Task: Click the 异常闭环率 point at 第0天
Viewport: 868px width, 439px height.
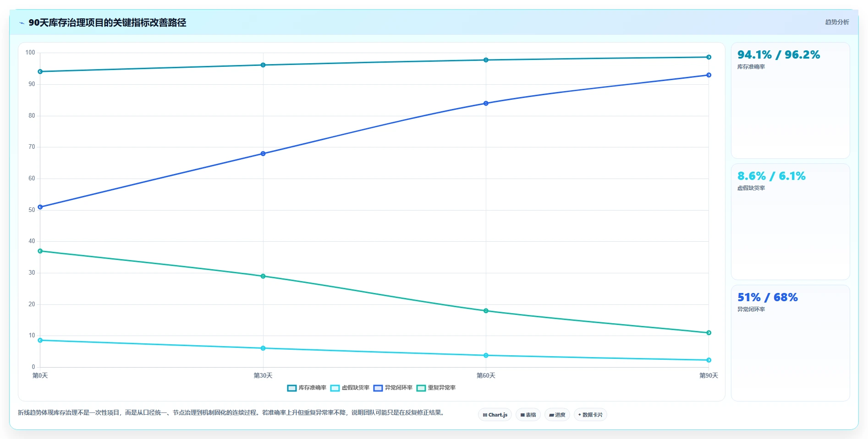Action: pyautogui.click(x=40, y=207)
